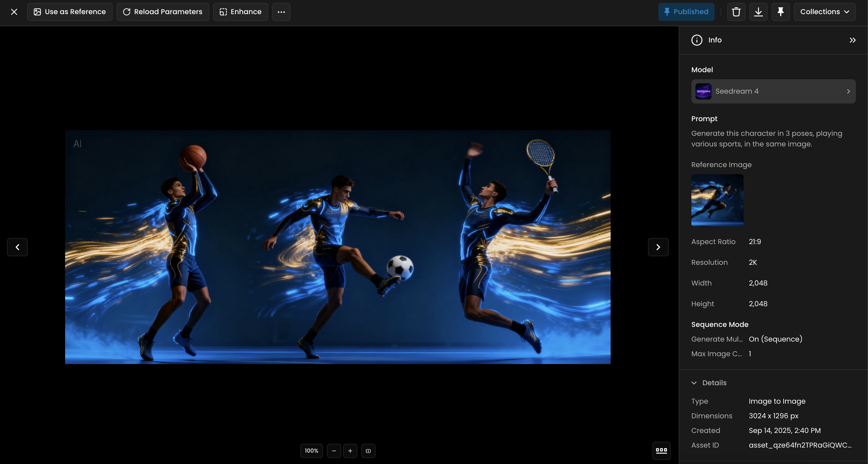Toggle the Published status button
868x464 pixels.
[x=686, y=12]
